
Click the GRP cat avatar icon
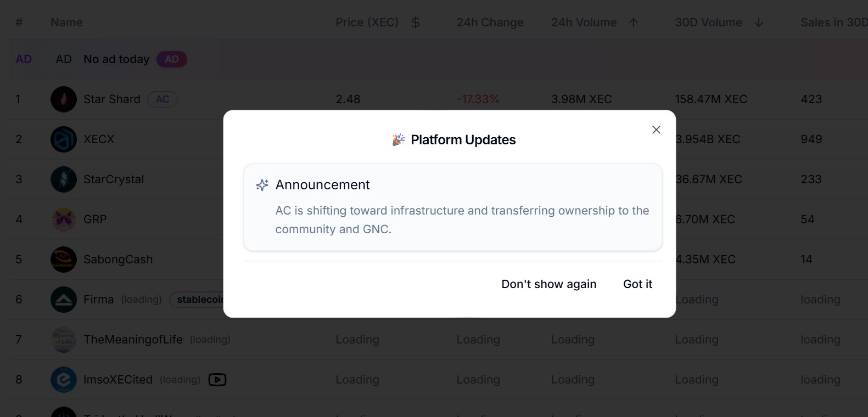click(64, 219)
